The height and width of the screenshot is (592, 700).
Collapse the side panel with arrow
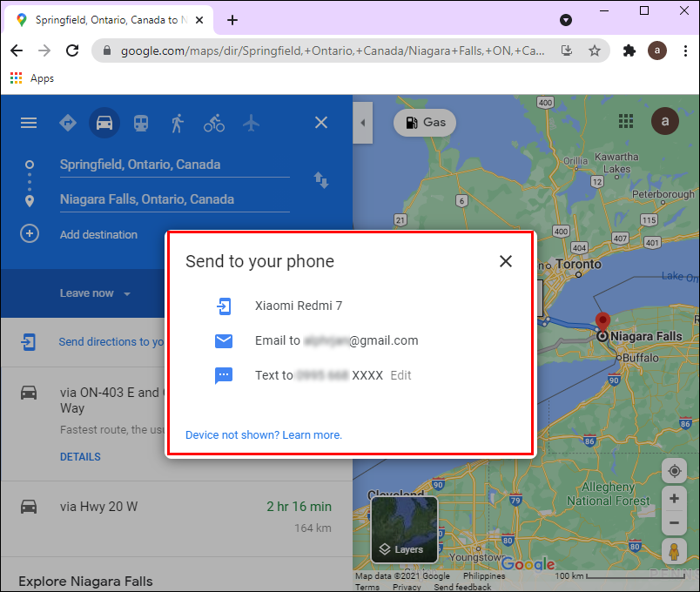[362, 123]
